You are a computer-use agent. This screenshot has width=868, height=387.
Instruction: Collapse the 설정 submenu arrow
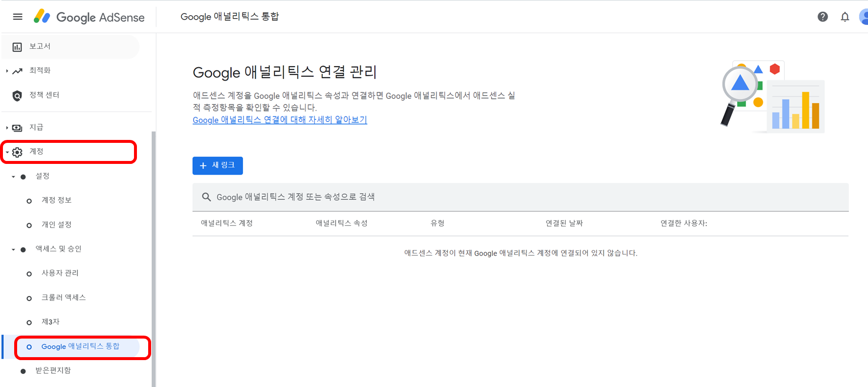[x=13, y=177]
